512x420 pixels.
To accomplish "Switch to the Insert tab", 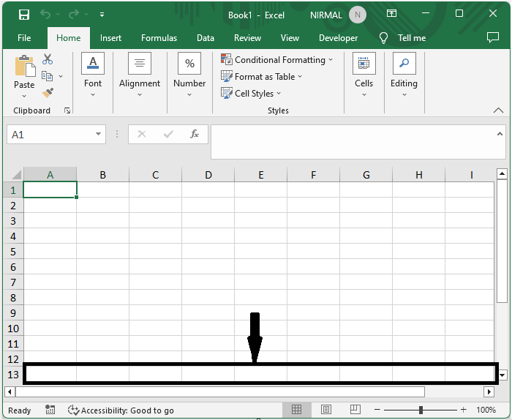I will click(x=110, y=38).
